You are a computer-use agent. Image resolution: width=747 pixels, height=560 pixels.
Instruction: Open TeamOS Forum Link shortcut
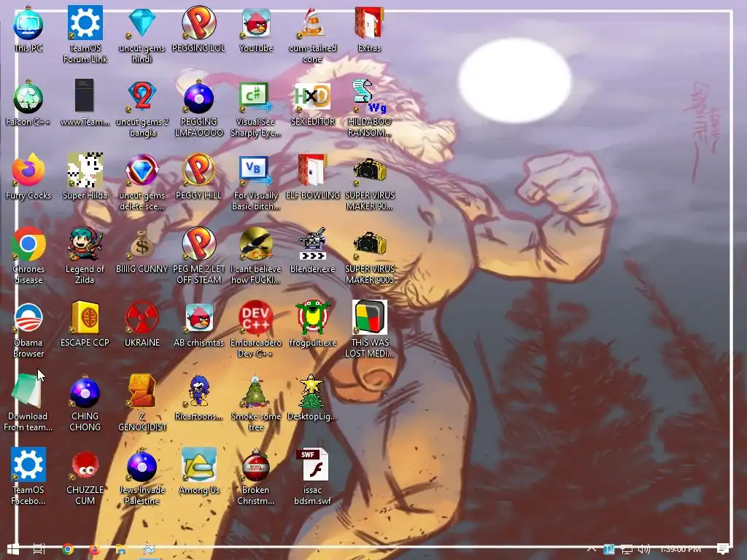85,34
